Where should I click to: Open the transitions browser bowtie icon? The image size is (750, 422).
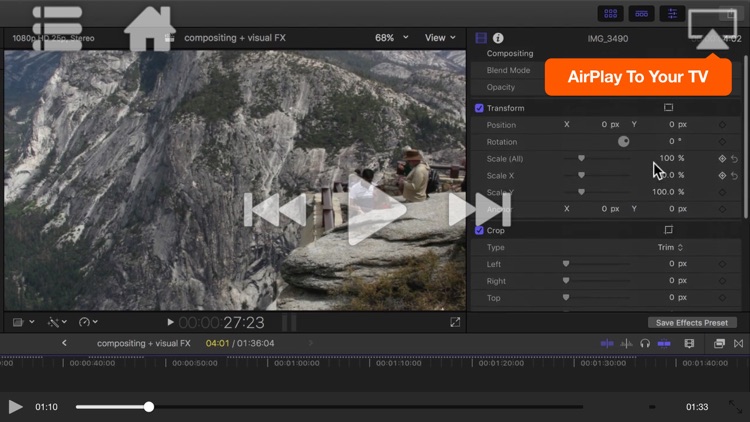pyautogui.click(x=739, y=344)
